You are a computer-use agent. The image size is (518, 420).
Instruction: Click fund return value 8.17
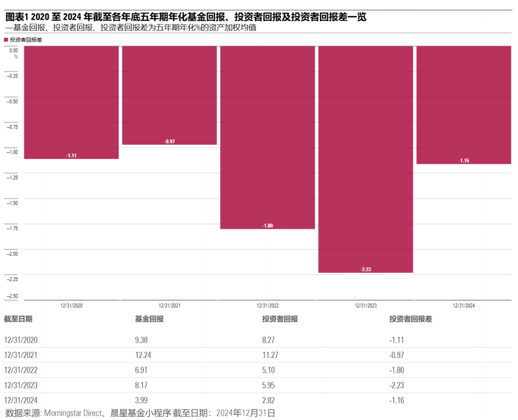(x=141, y=385)
